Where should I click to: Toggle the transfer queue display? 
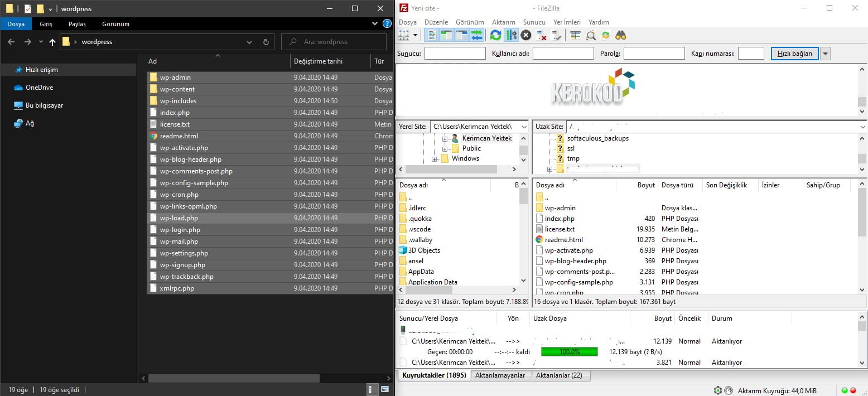(x=477, y=35)
